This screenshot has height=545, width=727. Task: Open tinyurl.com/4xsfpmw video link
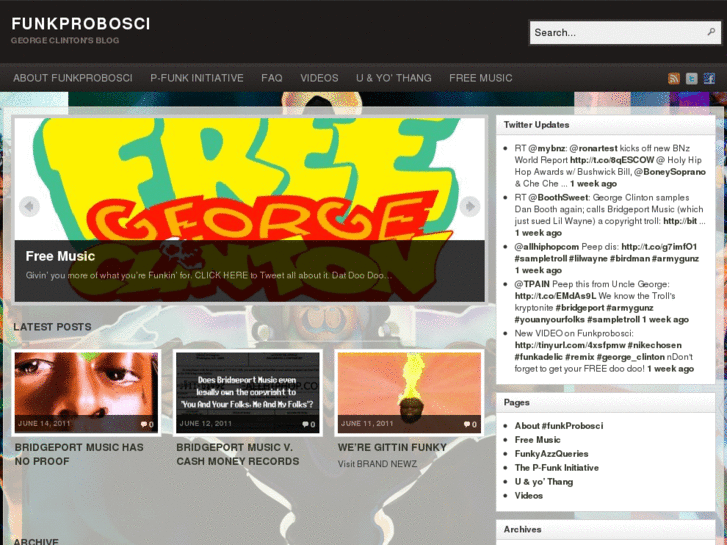[570, 345]
